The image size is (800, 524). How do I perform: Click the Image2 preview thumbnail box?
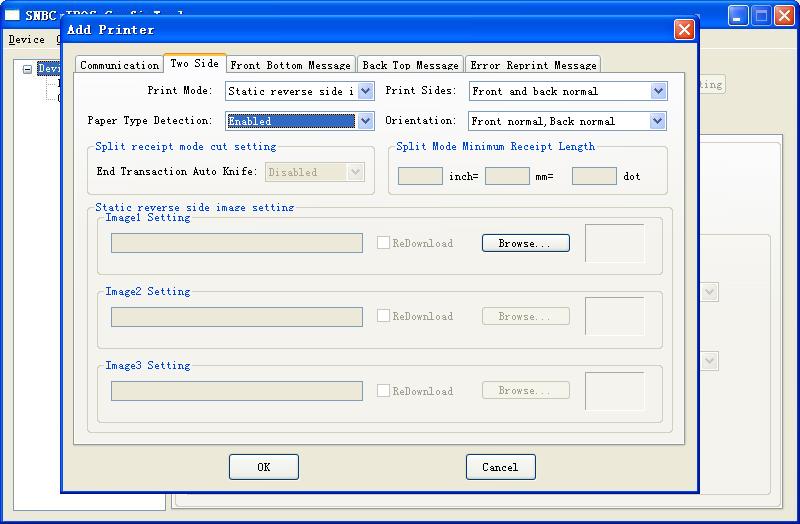[x=614, y=316]
